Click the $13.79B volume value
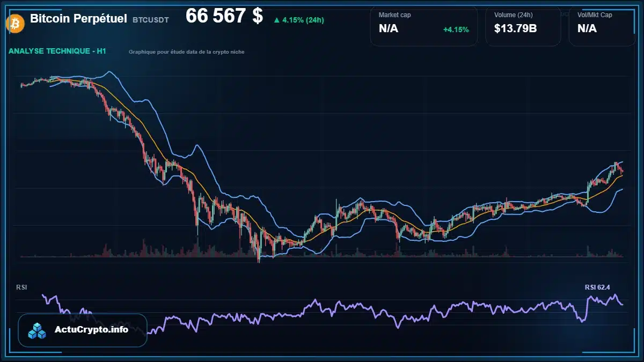This screenshot has height=362, width=644. pyautogui.click(x=516, y=29)
